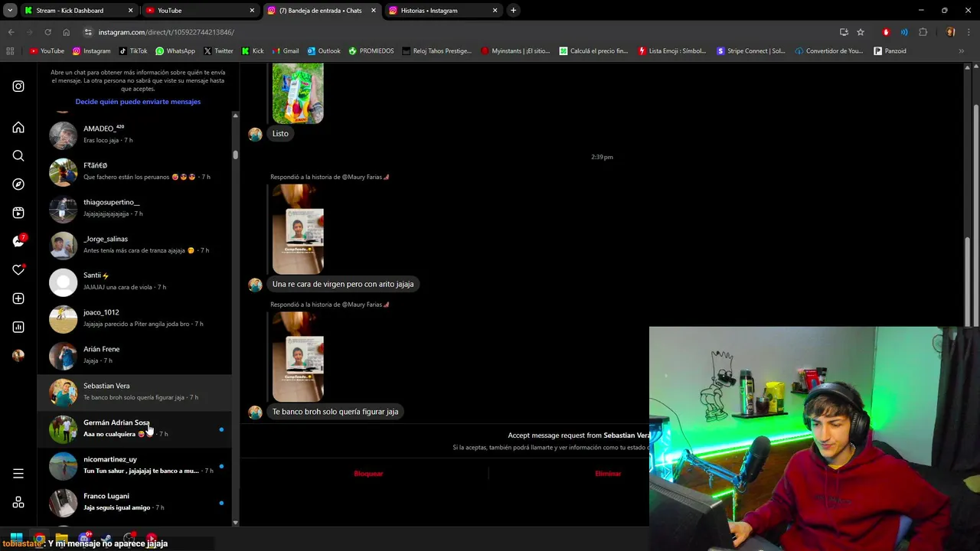Open Messages icon with 7 badge
The image size is (980, 551).
(18, 241)
